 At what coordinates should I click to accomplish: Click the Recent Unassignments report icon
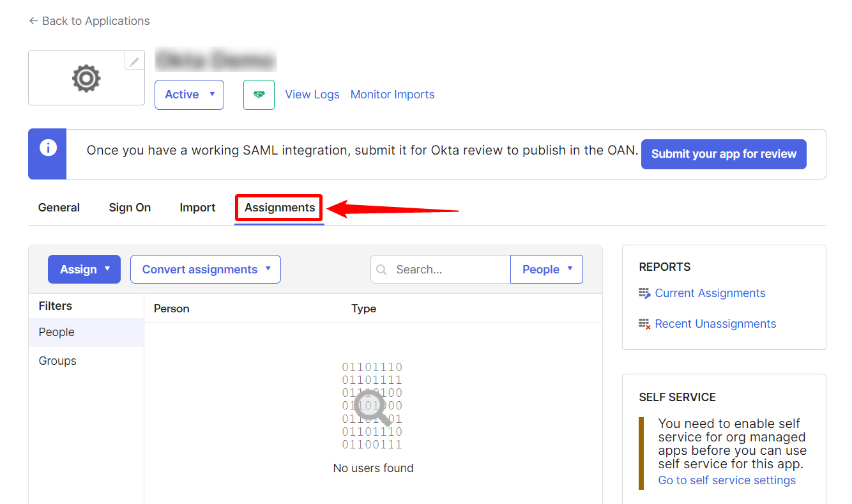coord(644,324)
